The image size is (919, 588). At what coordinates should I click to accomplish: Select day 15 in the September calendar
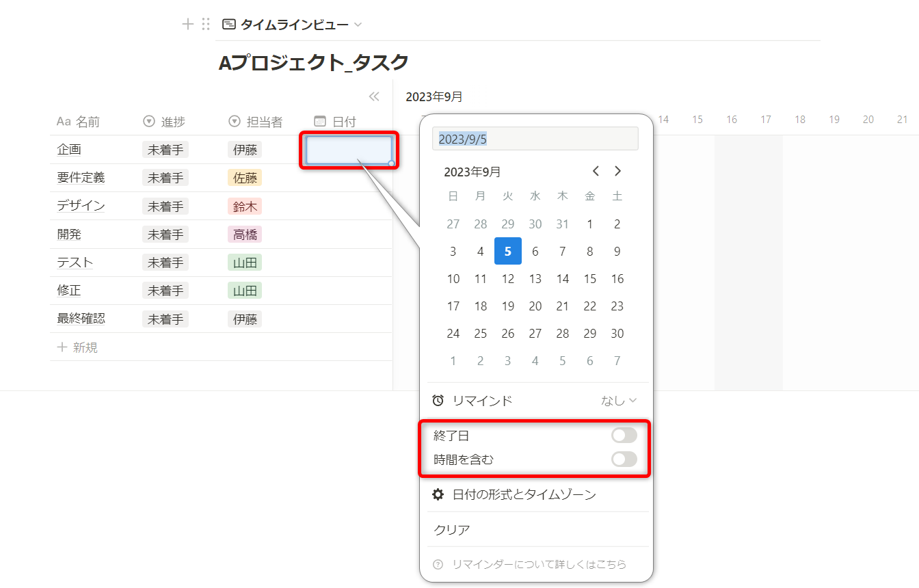(x=589, y=279)
